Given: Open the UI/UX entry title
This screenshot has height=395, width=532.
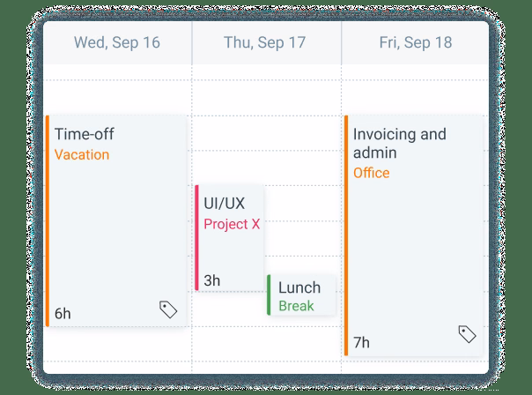Looking at the screenshot, I should click(224, 204).
